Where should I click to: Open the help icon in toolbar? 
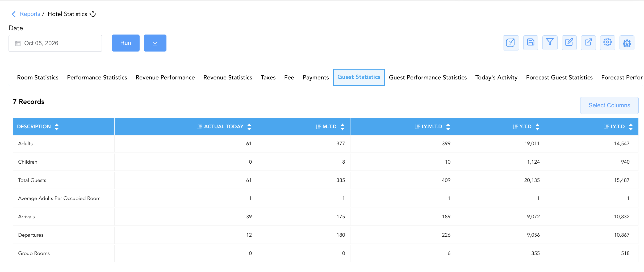[511, 43]
